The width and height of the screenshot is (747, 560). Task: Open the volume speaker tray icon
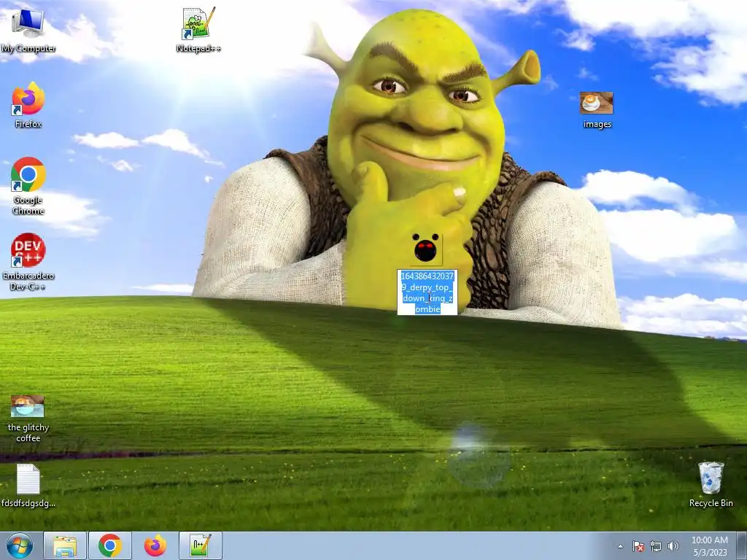(x=673, y=546)
